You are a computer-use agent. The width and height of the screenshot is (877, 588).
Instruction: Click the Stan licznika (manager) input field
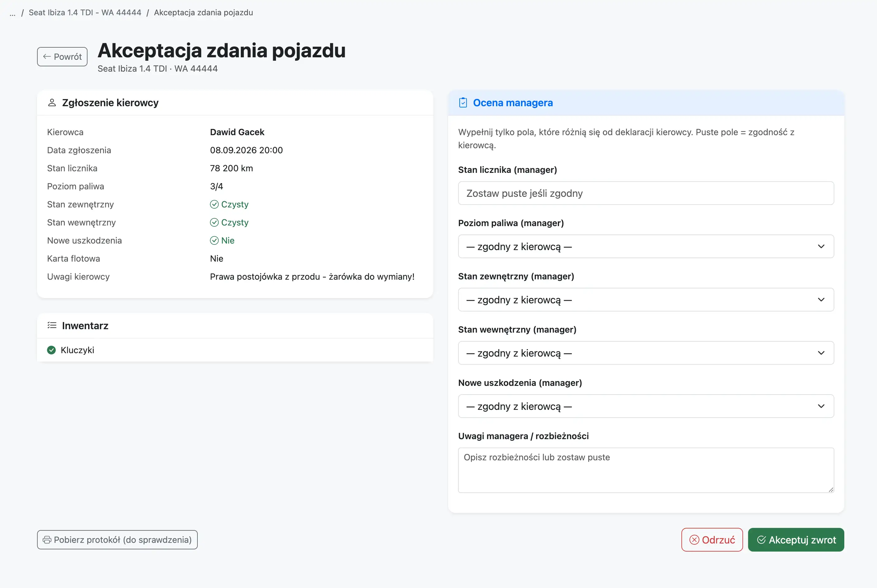pos(646,193)
